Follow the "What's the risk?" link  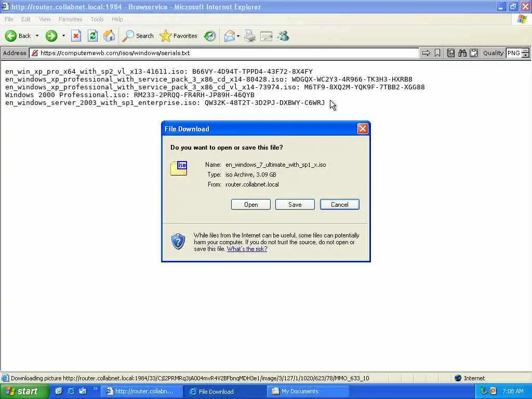pyautogui.click(x=247, y=249)
